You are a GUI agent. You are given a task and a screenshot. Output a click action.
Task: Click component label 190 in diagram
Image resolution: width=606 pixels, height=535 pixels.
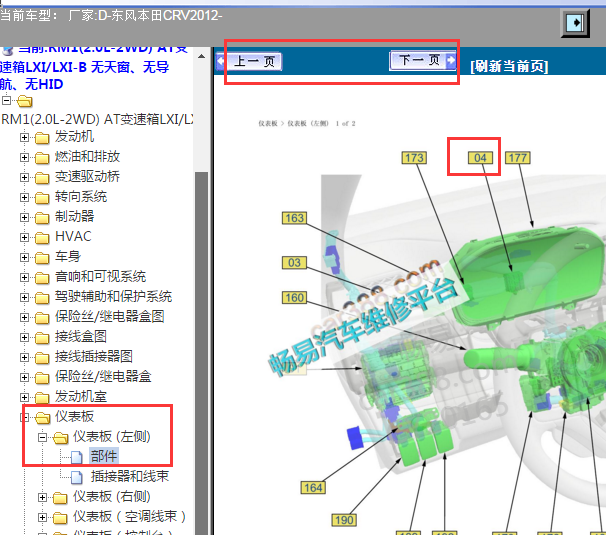(344, 520)
